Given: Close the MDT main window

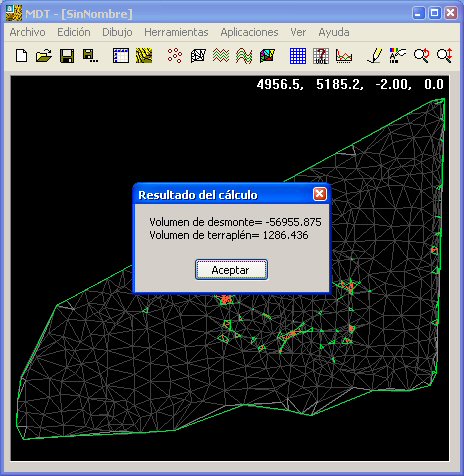Looking at the screenshot, I should tap(451, 13).
